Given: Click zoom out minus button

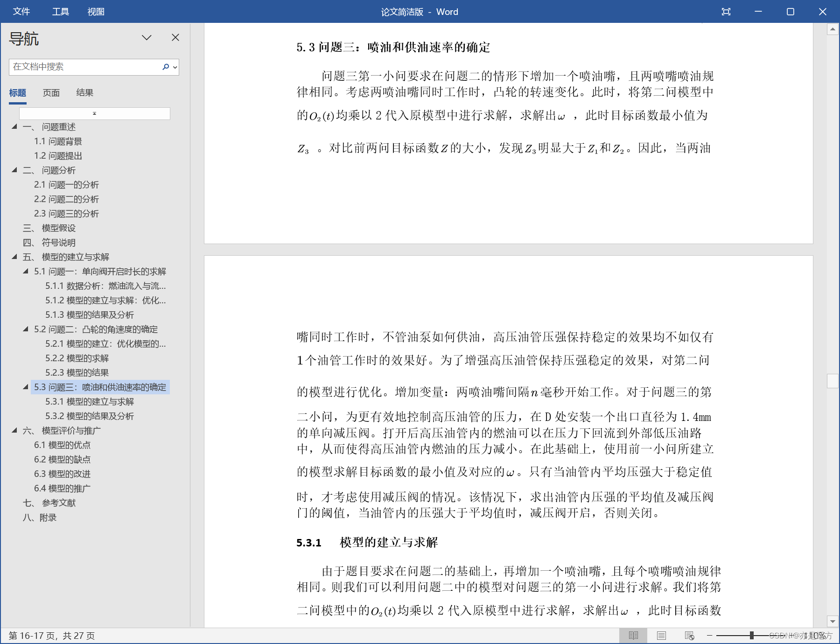Looking at the screenshot, I should click(x=709, y=636).
